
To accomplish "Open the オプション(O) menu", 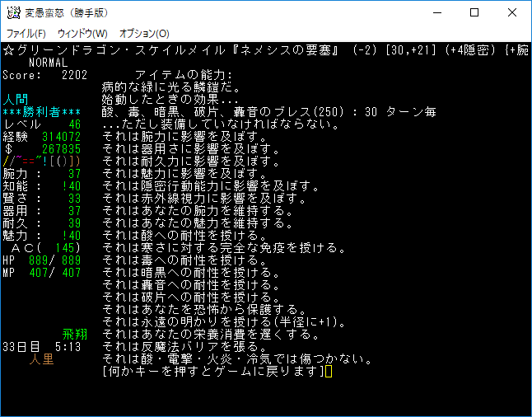I will (x=144, y=33).
